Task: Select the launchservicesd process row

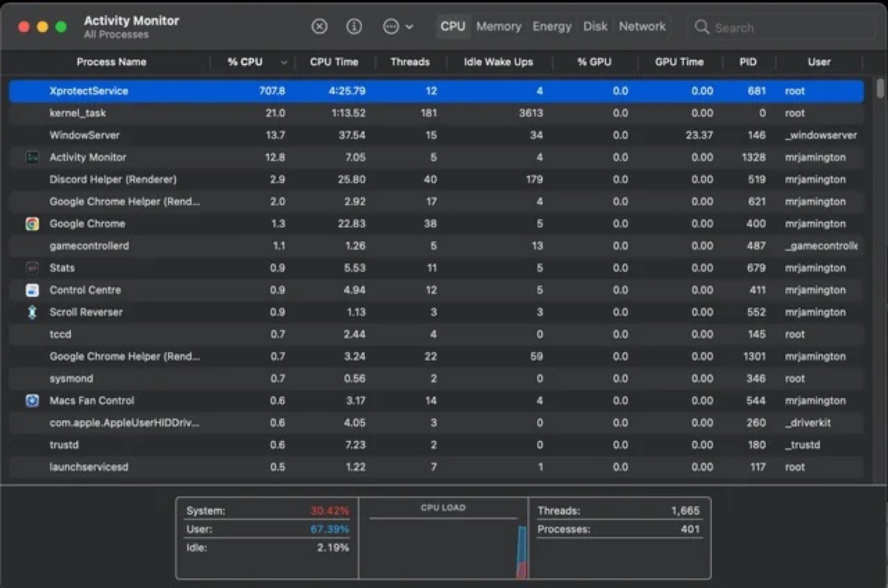Action: click(436, 467)
